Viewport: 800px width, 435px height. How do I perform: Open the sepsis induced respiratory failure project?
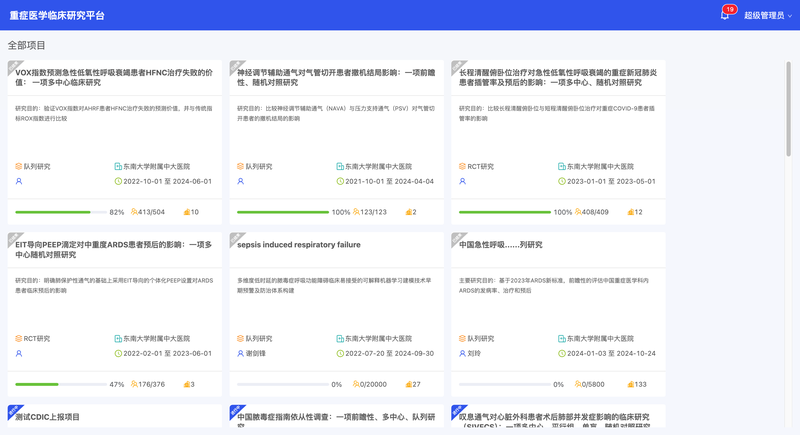pyautogui.click(x=298, y=245)
